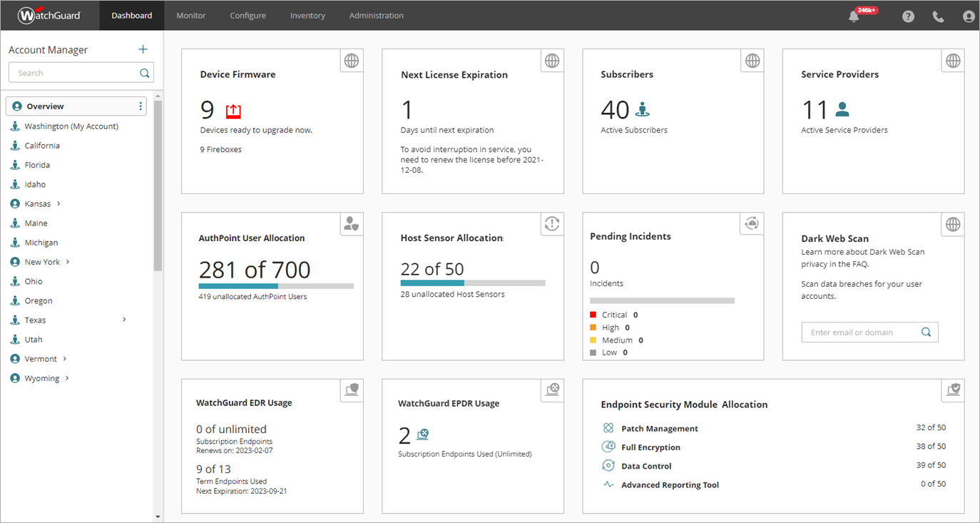Click the Full Encryption icon
The height and width of the screenshot is (523, 980).
(608, 447)
